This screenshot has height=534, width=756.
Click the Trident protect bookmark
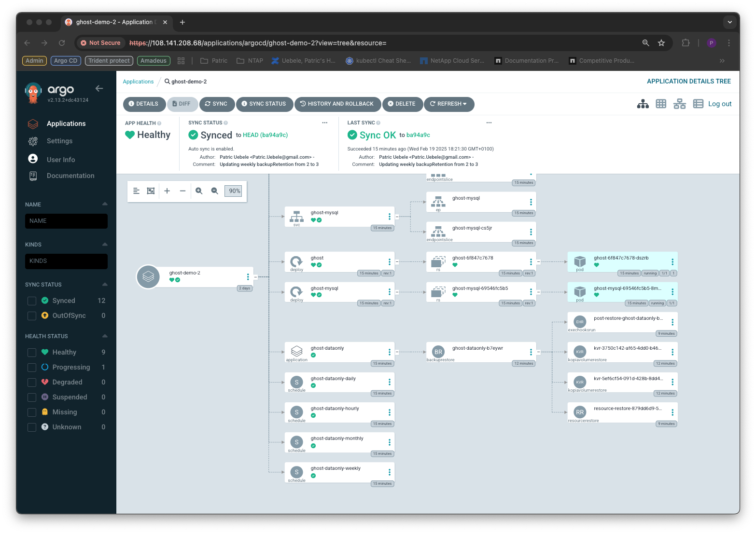109,61
